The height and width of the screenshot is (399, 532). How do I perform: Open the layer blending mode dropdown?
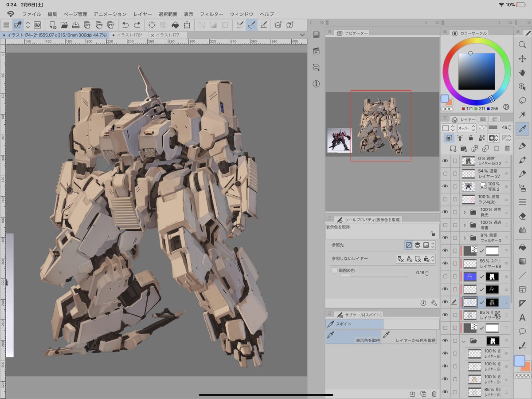pos(467,128)
